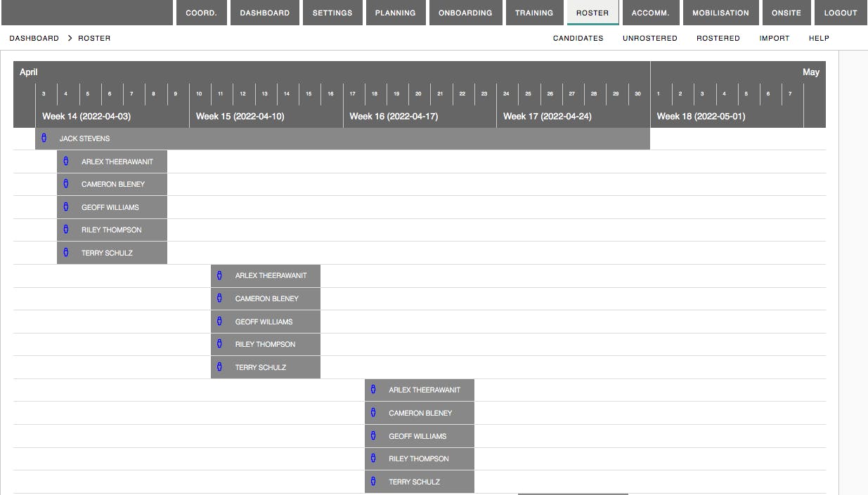Select CAMERON BLENEY name in Week 15
The height and width of the screenshot is (495, 868).
point(267,299)
